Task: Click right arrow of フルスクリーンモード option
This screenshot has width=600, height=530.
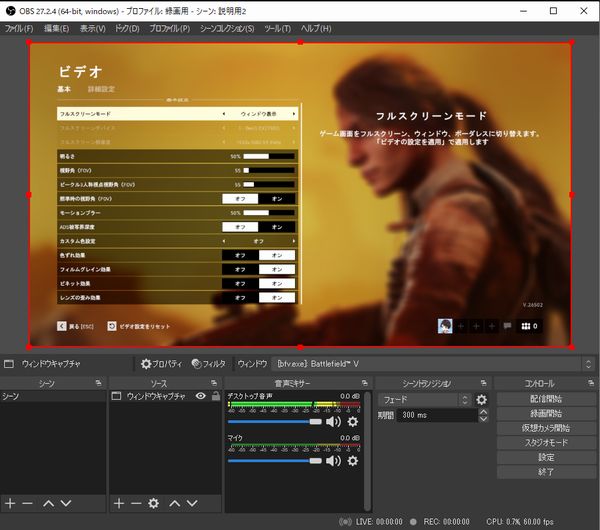Action: [294, 114]
